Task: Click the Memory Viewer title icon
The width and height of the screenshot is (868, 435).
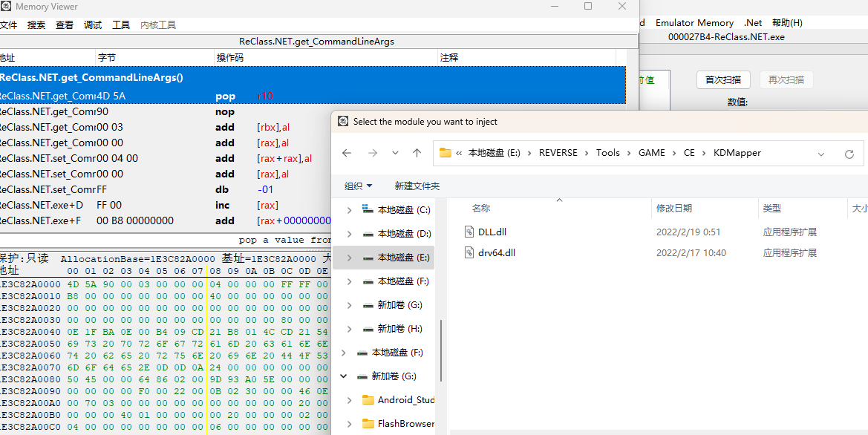Action: tap(5, 7)
